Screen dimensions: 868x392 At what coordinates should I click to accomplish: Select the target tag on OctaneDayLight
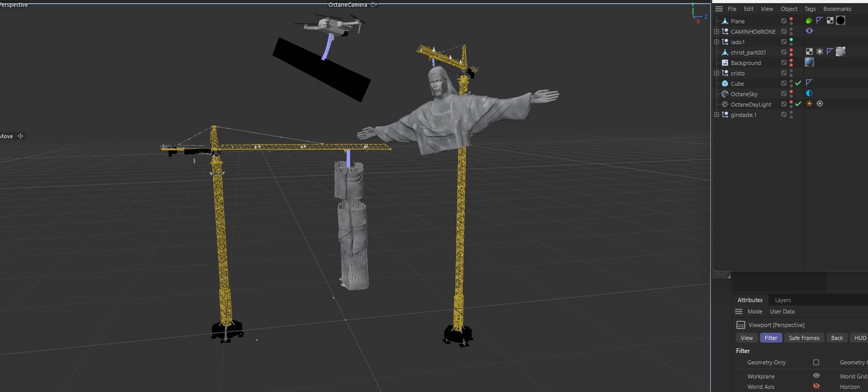click(x=820, y=104)
